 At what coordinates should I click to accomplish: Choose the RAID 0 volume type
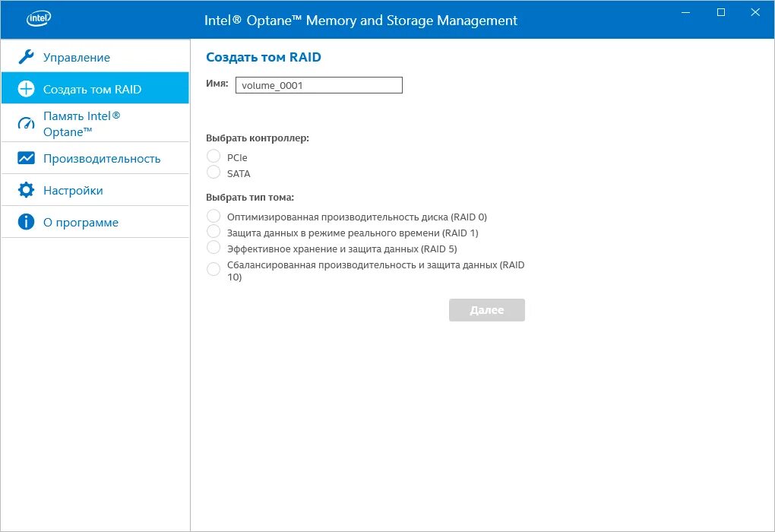[214, 217]
